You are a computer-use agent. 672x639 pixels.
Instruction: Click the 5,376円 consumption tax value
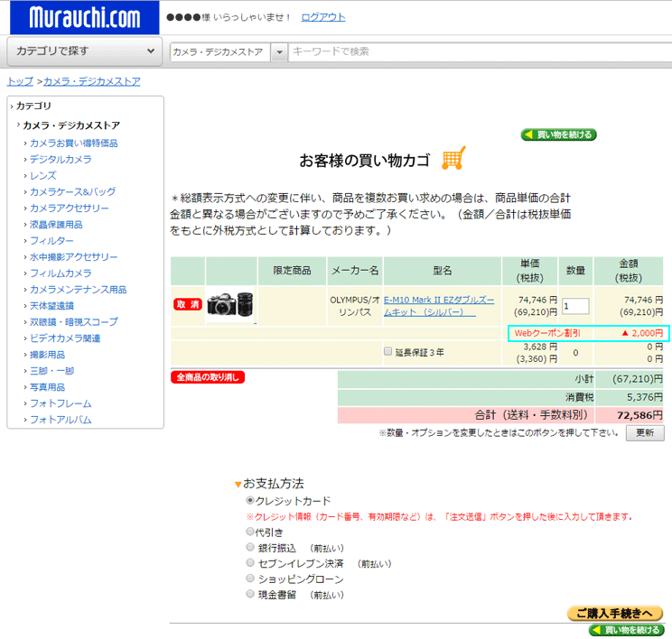645,397
